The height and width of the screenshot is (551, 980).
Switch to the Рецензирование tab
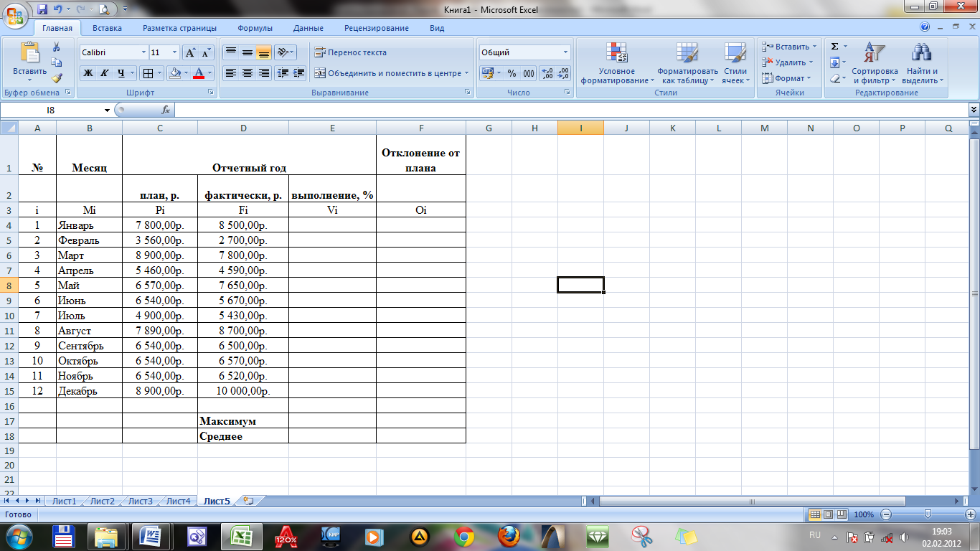coord(377,28)
